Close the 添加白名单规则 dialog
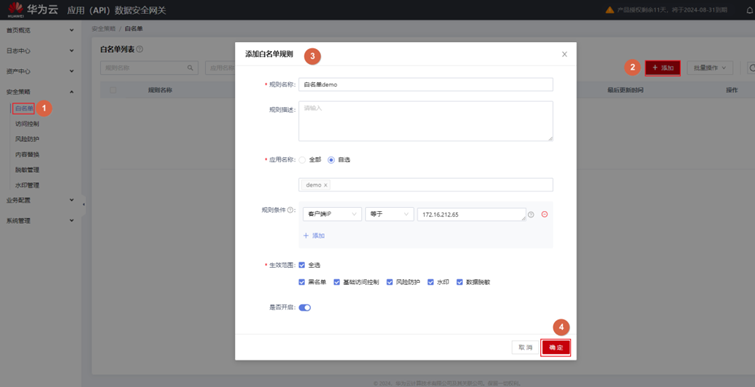The image size is (755, 387). pos(564,54)
